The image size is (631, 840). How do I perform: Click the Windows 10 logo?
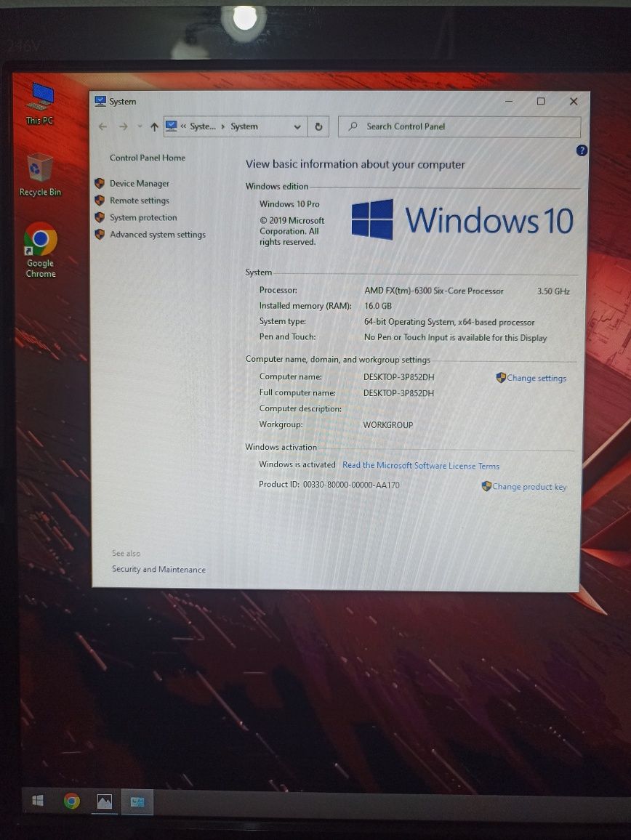[462, 220]
